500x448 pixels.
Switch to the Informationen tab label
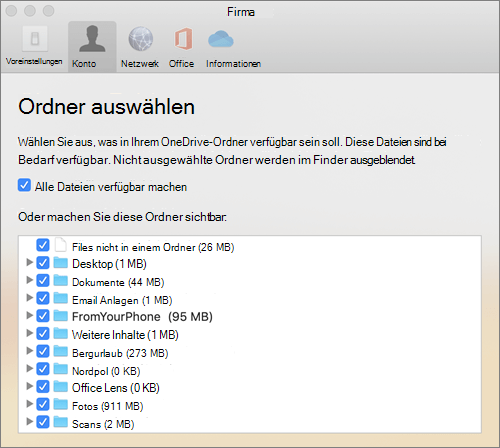(233, 64)
